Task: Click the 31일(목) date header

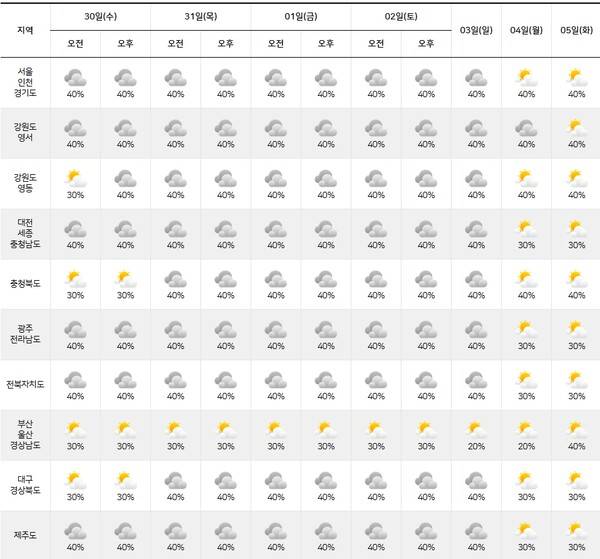Action: [201, 16]
